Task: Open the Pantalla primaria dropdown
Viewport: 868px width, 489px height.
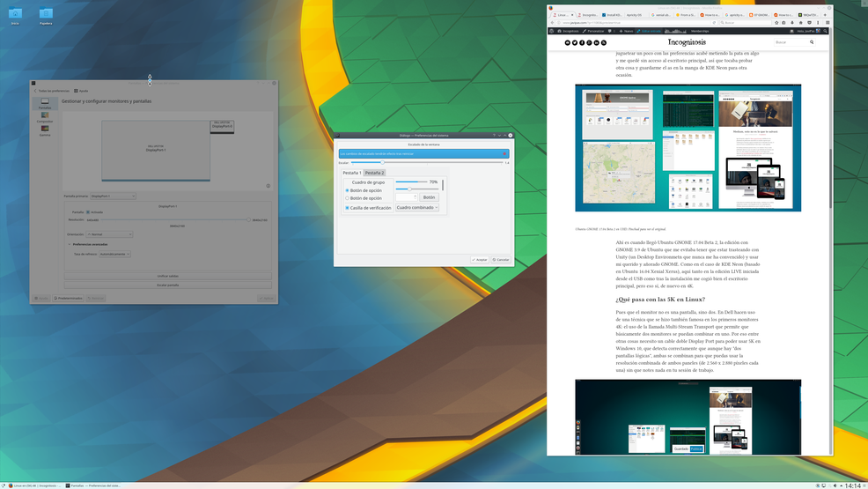Action: coord(113,196)
